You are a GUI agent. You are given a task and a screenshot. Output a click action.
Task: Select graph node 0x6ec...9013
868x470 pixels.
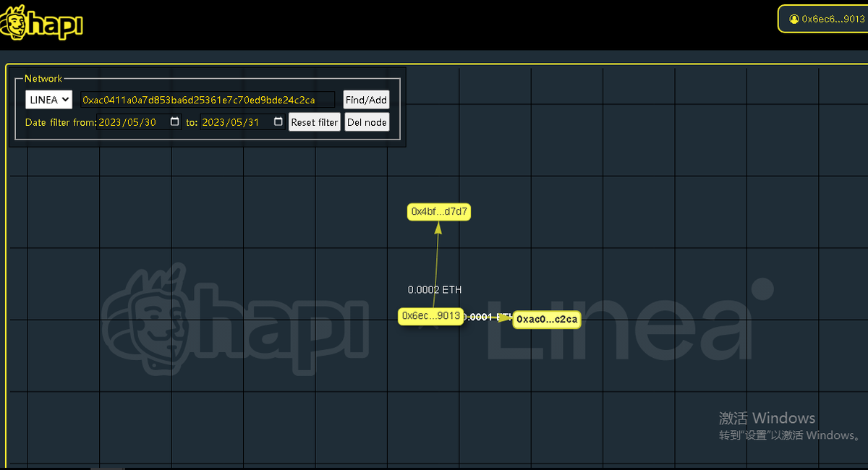click(431, 316)
